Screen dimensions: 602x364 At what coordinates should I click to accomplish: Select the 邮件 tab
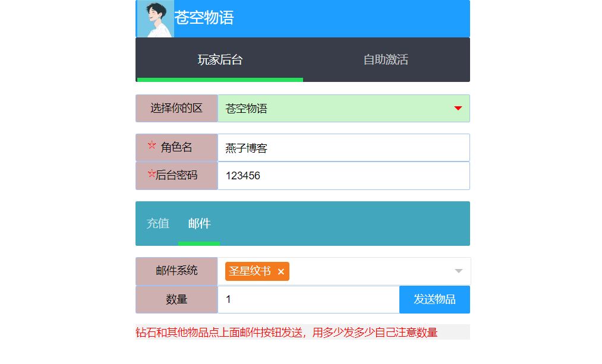point(198,223)
